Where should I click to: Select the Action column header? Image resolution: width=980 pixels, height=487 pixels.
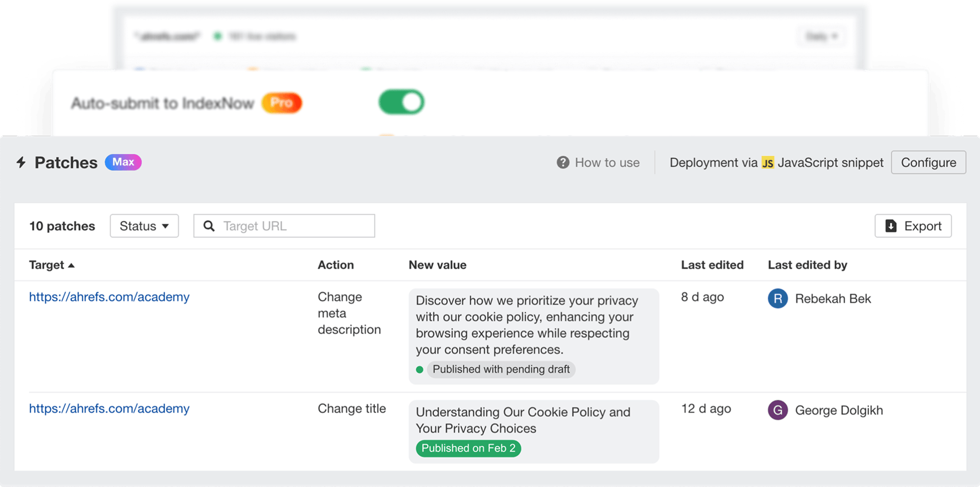pyautogui.click(x=335, y=265)
